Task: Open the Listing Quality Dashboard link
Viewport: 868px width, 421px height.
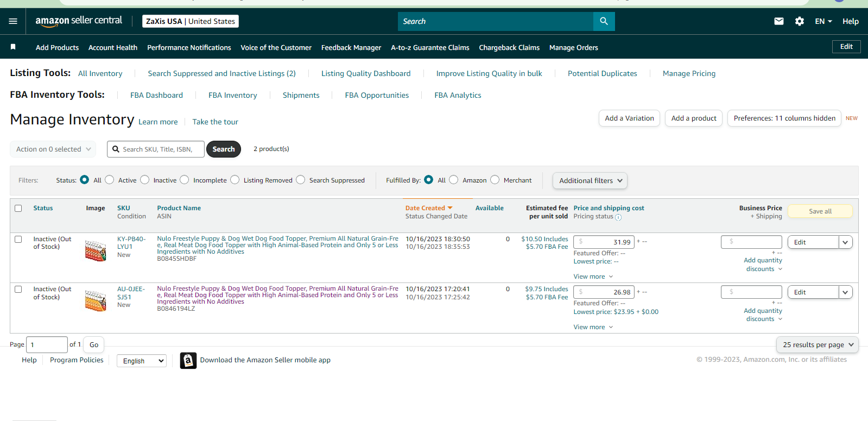Action: pyautogui.click(x=366, y=73)
